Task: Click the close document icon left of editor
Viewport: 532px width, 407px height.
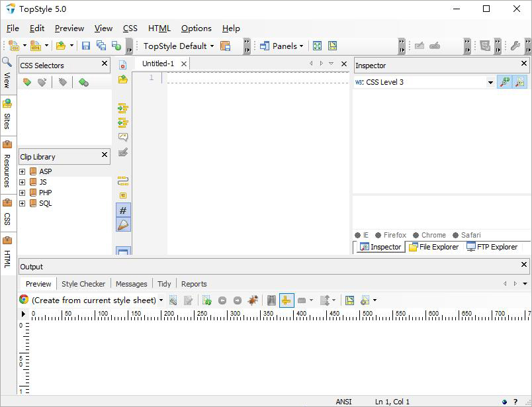Action: pos(123,64)
